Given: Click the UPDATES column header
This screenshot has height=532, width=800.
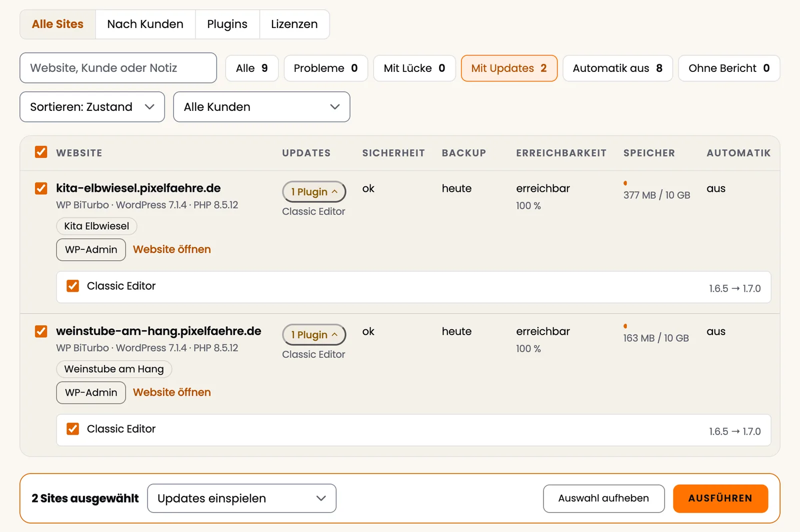Looking at the screenshot, I should point(306,153).
